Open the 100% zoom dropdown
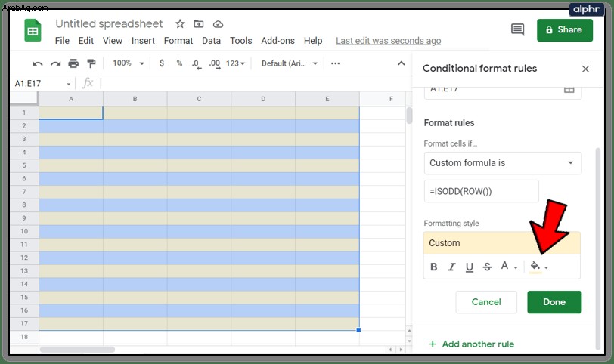This screenshot has height=364, width=614. (129, 63)
